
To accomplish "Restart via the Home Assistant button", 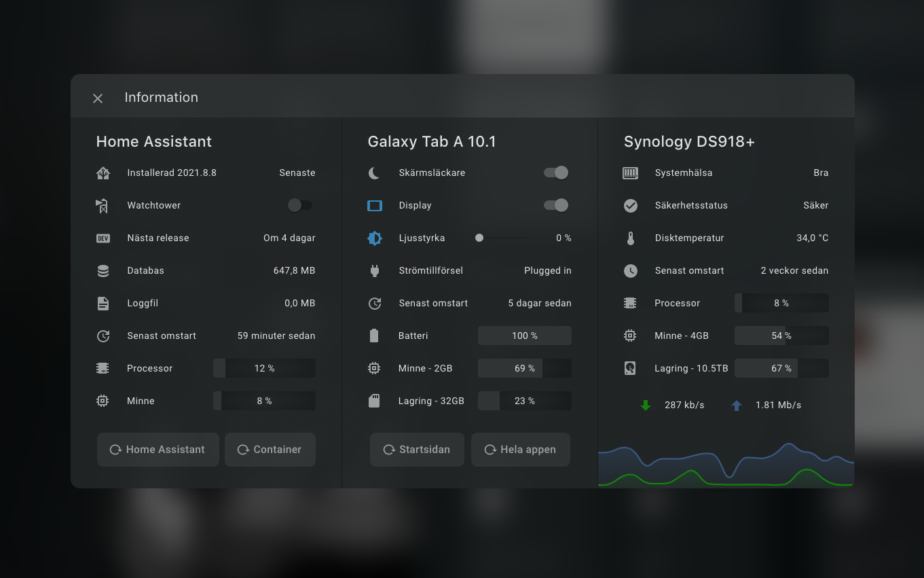I will 158,450.
